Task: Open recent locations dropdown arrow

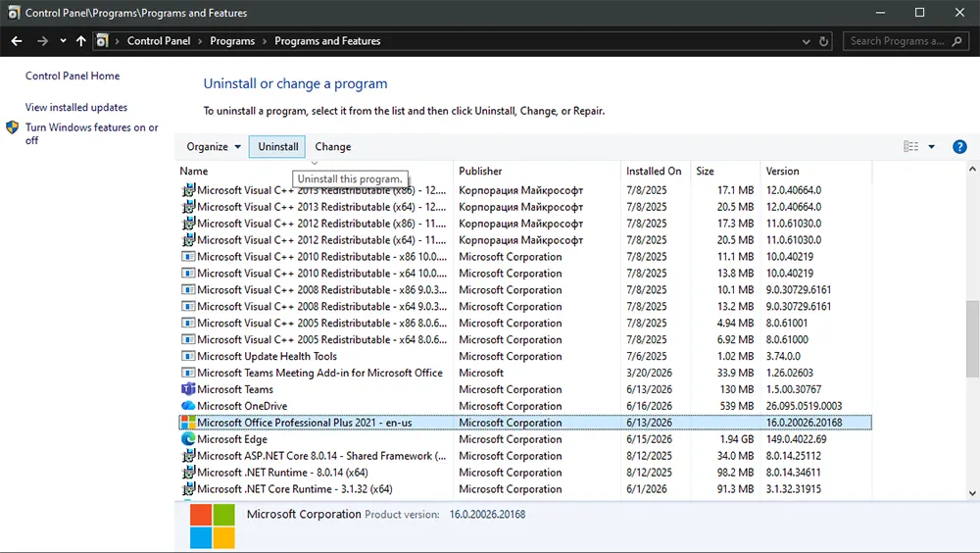Action: pyautogui.click(x=63, y=41)
